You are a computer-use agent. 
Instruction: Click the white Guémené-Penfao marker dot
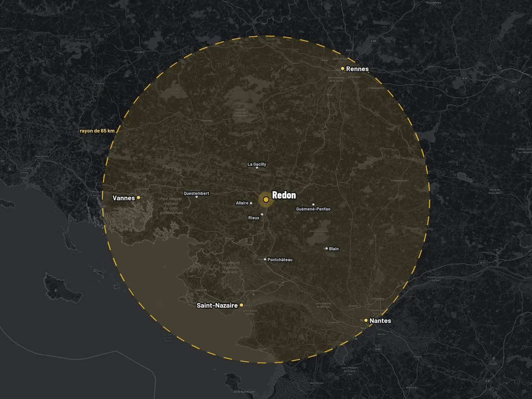click(313, 205)
